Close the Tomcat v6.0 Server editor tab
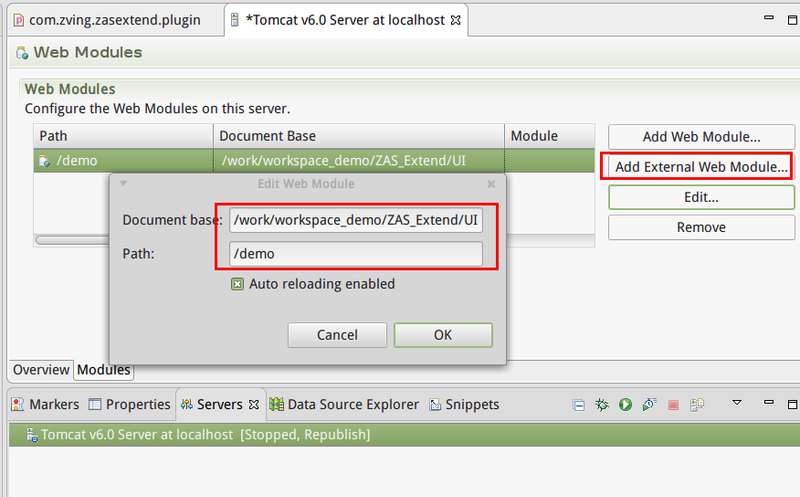This screenshot has width=800, height=497. tap(452, 19)
